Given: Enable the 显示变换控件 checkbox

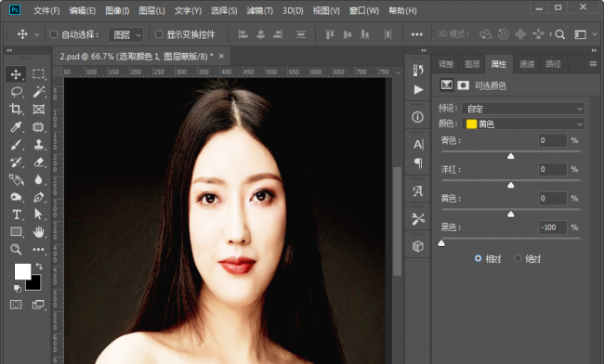Looking at the screenshot, I should [159, 34].
